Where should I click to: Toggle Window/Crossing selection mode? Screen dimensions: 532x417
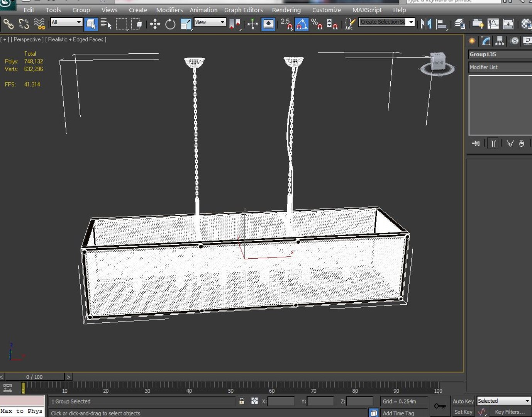tap(137, 24)
